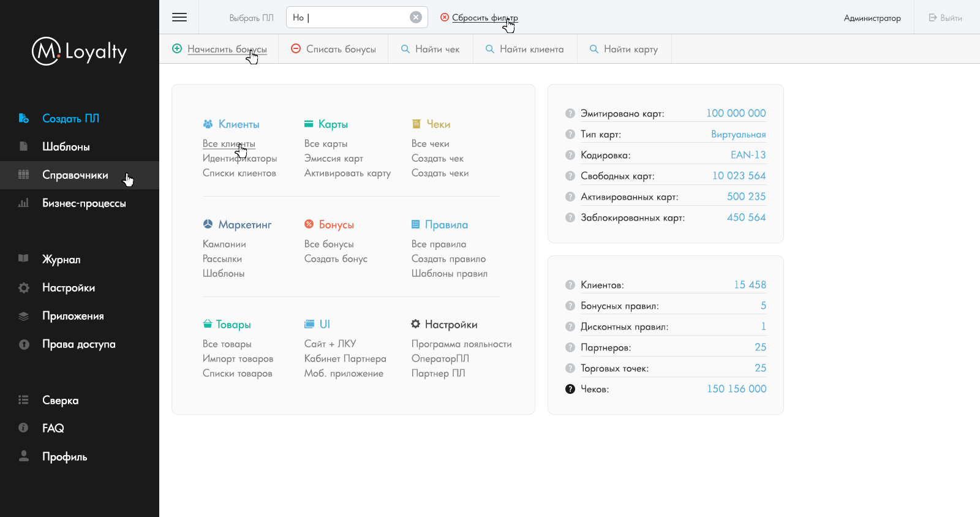Click the Создать ПЛ sidebar icon
980x517 pixels.
click(23, 118)
